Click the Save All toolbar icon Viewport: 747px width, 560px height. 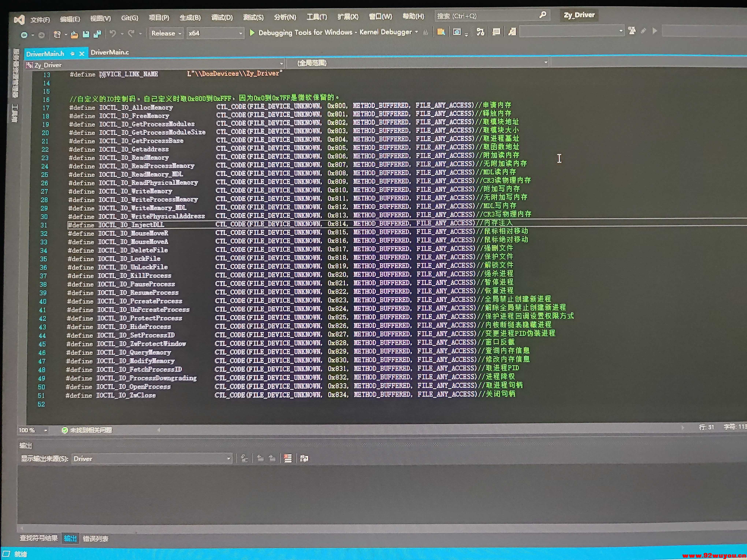point(97,34)
